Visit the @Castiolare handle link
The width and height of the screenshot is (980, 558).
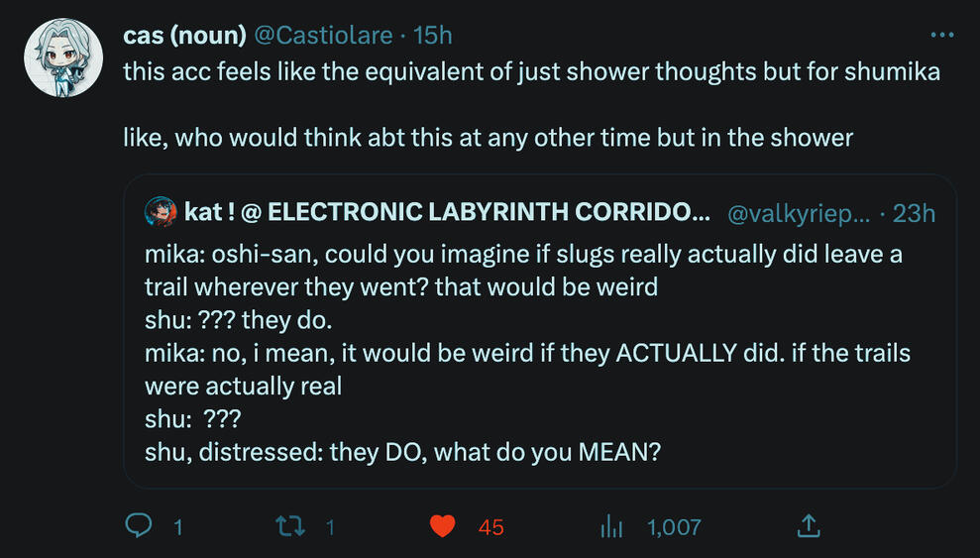coord(324,36)
